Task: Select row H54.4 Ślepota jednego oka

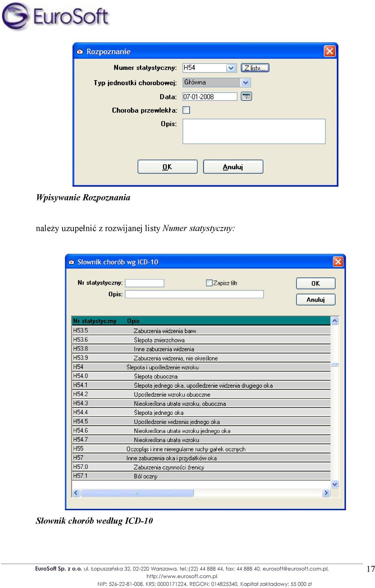Action: point(201,412)
